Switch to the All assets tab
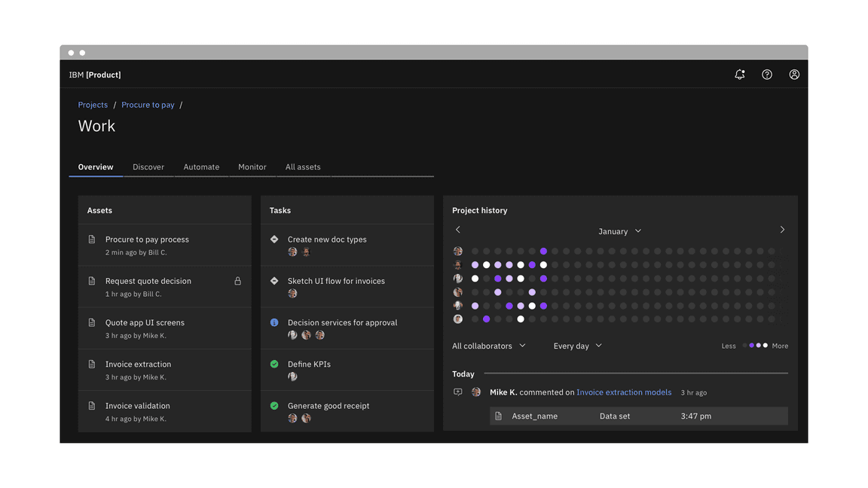The image size is (868, 488). tap(303, 167)
